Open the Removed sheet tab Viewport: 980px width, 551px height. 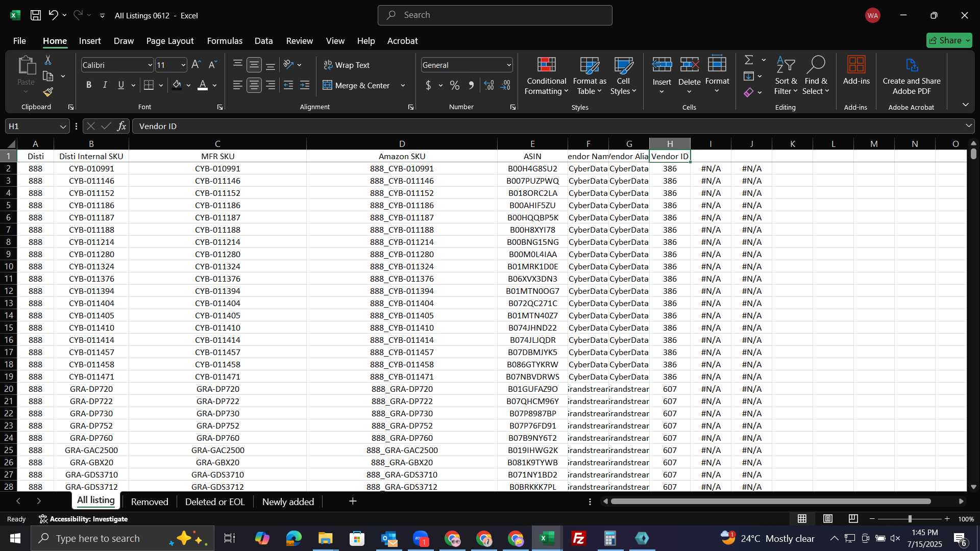point(150,502)
